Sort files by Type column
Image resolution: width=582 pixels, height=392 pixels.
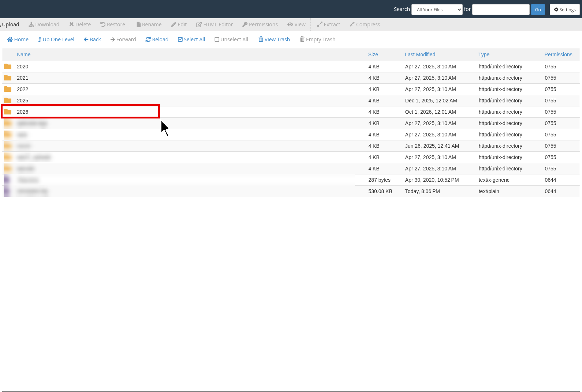[484, 54]
